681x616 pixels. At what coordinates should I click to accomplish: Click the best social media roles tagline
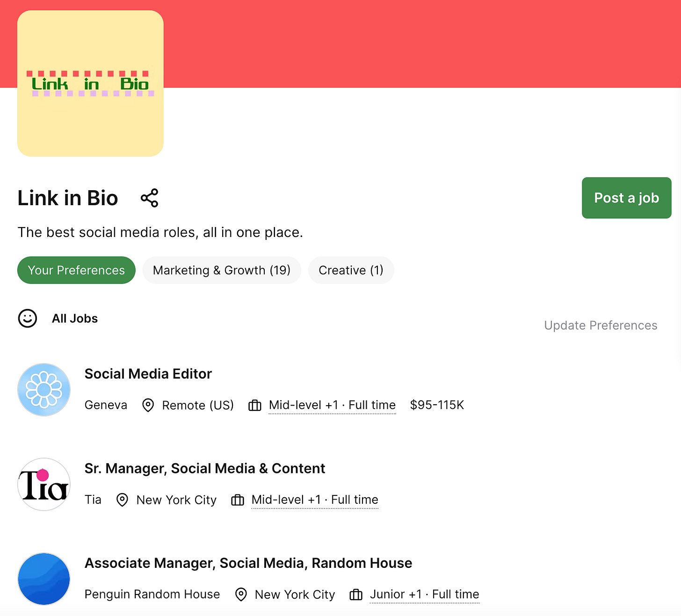160,232
